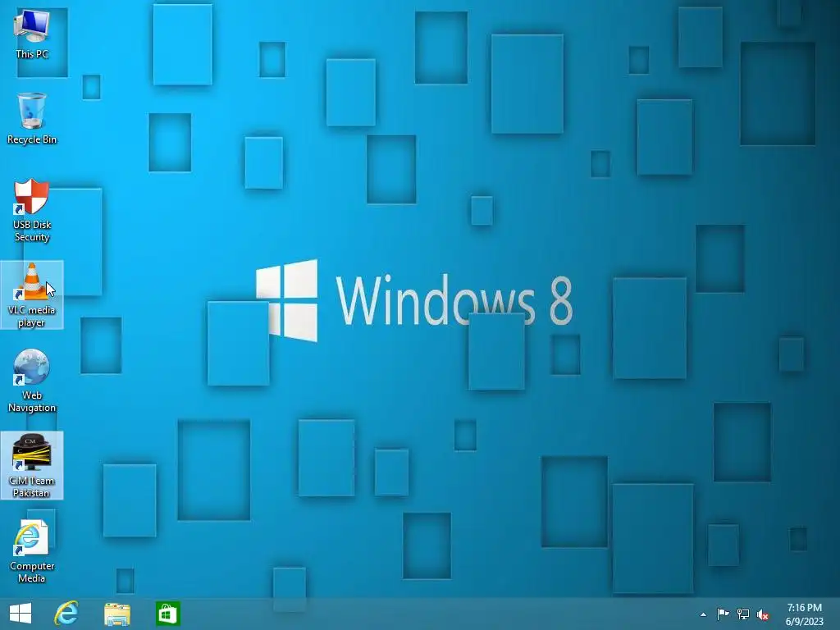Launch Internet Explorer from the taskbar
The width and height of the screenshot is (840, 630).
[x=66, y=614]
